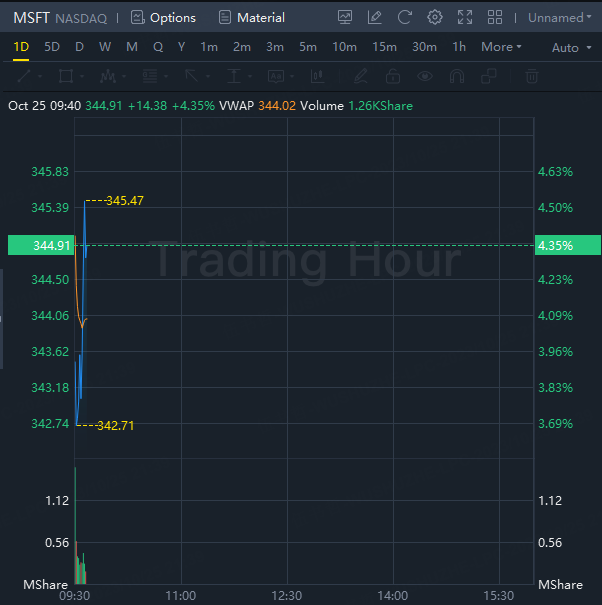The height and width of the screenshot is (605, 602).
Task: Click the green 344.91 current price label
Action: [x=40, y=245]
